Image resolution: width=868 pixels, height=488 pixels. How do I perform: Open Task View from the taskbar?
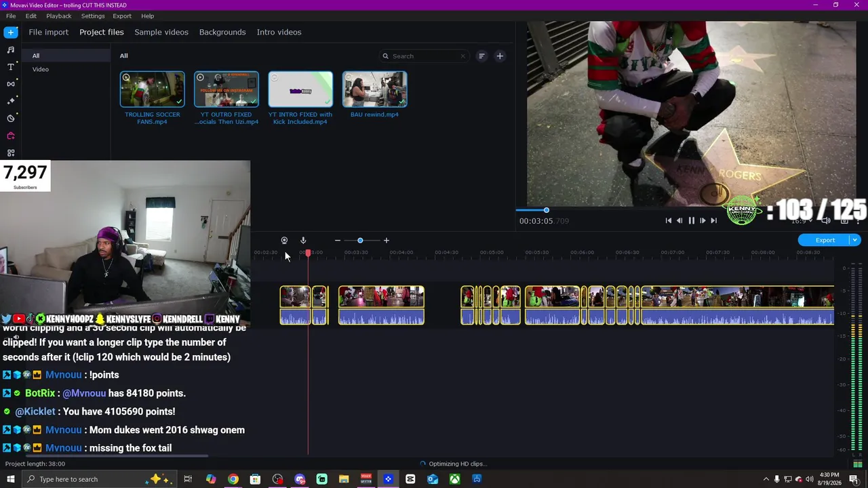pos(188,479)
